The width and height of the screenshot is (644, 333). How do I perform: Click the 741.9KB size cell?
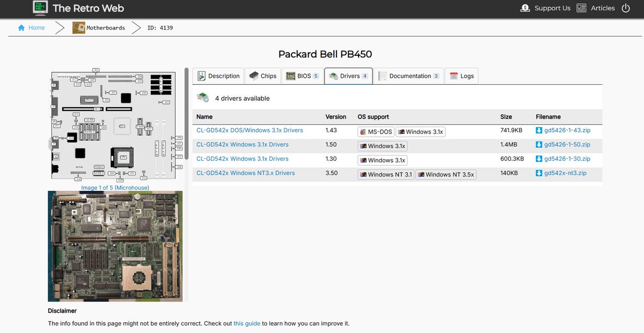coord(511,130)
